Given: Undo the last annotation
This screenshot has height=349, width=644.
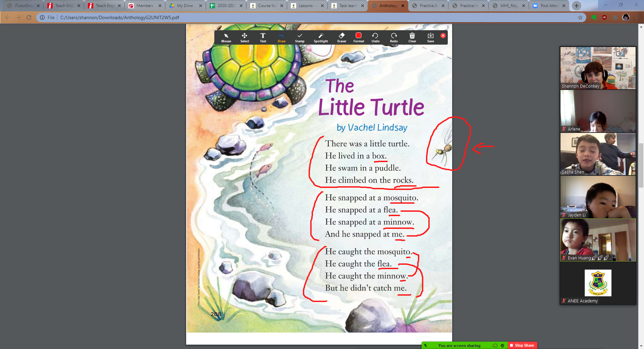Looking at the screenshot, I should pos(375,38).
